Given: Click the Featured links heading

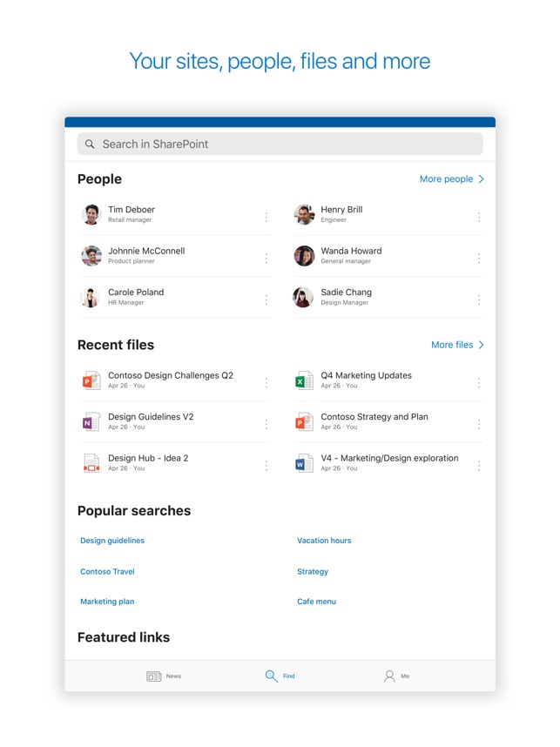Looking at the screenshot, I should coord(124,637).
